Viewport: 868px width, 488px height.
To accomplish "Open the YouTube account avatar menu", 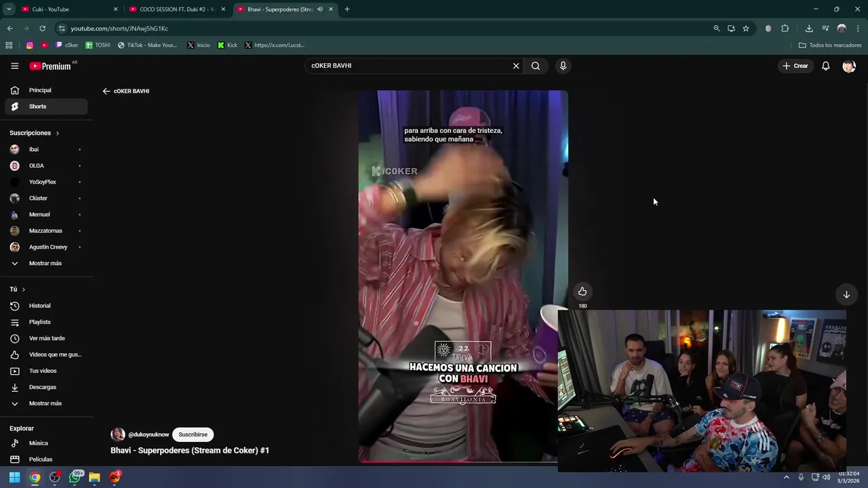I will 849,66.
